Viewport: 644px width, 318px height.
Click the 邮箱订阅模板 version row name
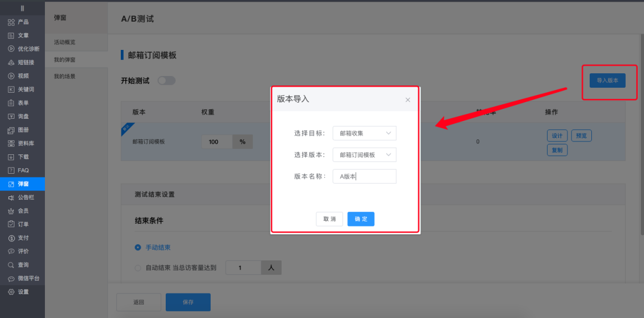click(x=149, y=142)
